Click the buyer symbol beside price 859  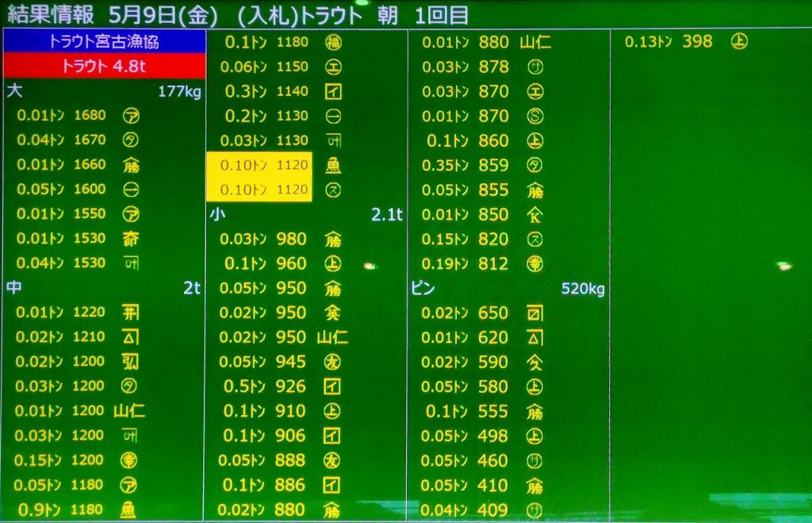pyautogui.click(x=535, y=166)
